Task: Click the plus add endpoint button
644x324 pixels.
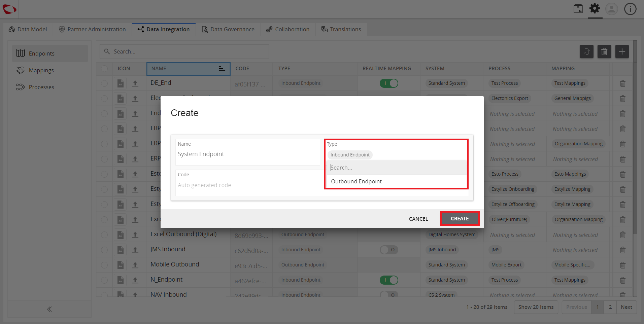Action: coord(622,51)
